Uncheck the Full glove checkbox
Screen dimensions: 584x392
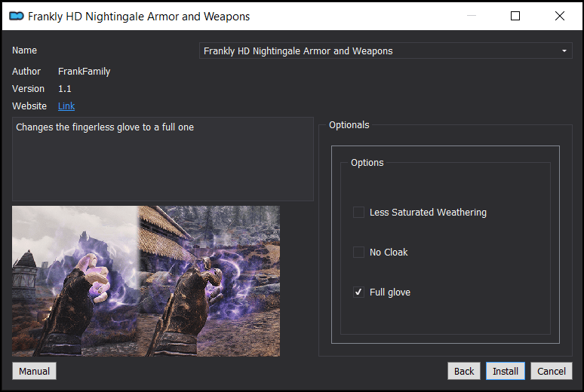358,292
